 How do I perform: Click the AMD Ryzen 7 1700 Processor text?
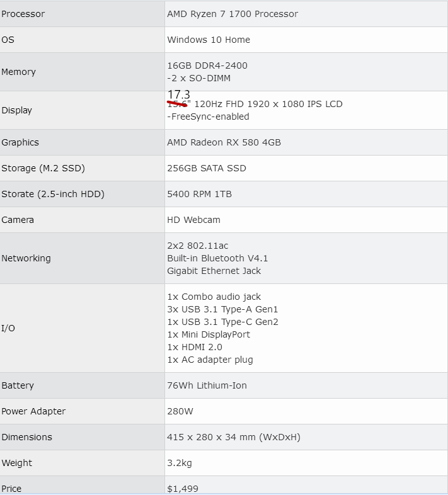point(233,14)
